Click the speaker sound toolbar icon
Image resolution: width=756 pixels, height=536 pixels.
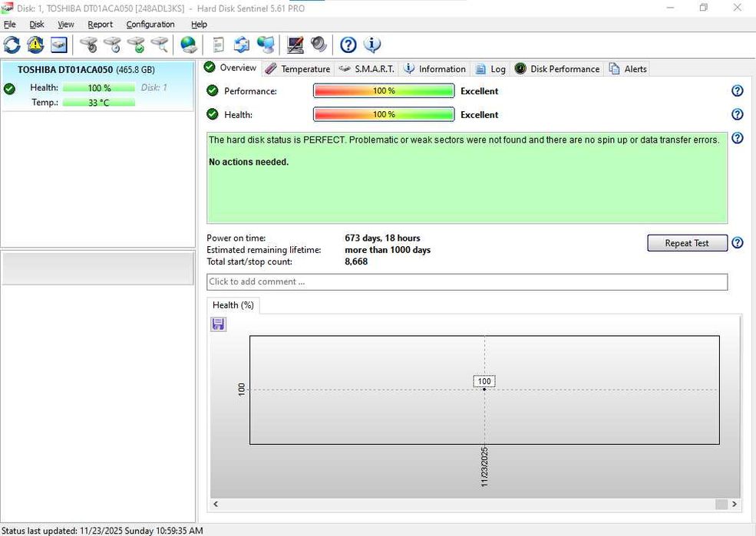click(319, 44)
